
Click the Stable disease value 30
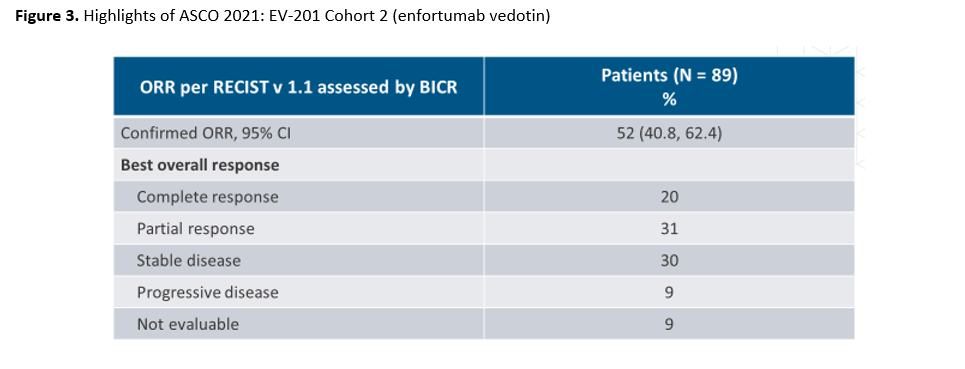coord(669,261)
